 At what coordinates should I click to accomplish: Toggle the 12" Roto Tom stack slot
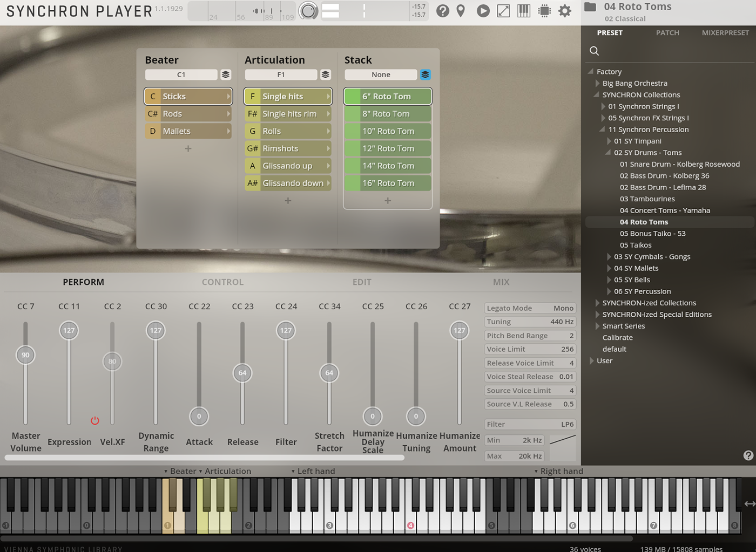(x=388, y=148)
